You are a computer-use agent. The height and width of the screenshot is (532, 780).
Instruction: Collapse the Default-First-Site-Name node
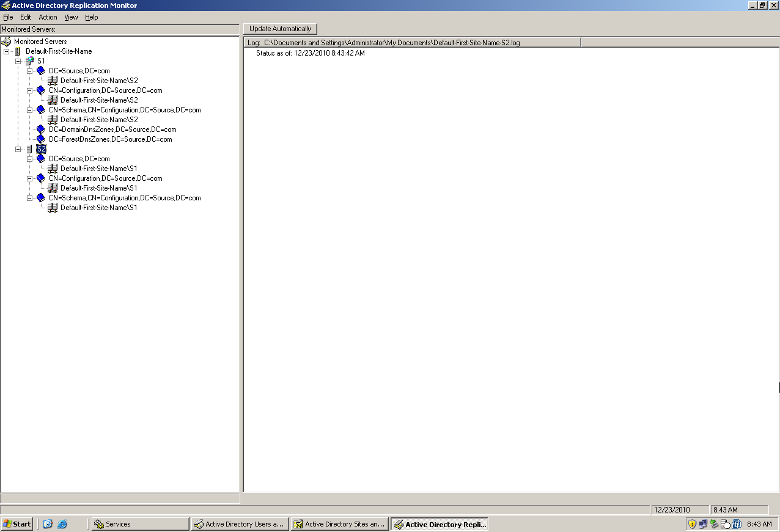point(6,51)
